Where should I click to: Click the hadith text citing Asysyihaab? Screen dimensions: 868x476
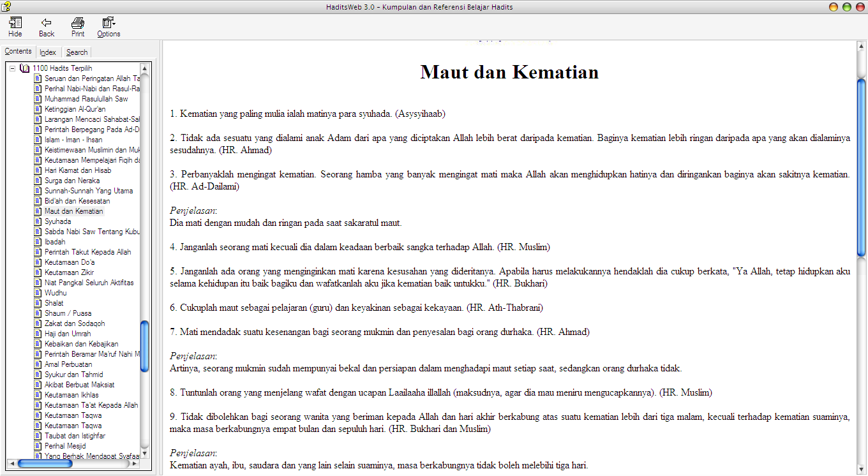pyautogui.click(x=308, y=114)
